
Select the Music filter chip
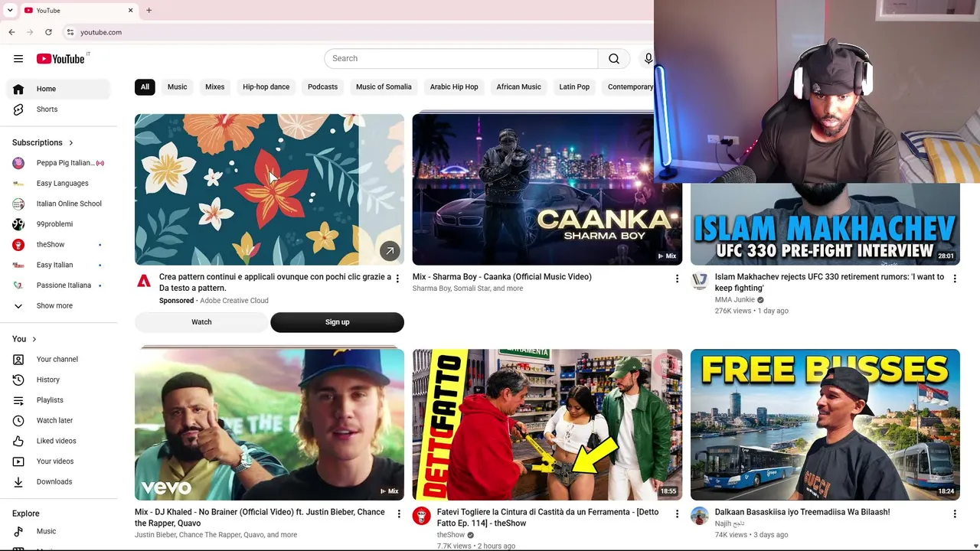pyautogui.click(x=177, y=87)
